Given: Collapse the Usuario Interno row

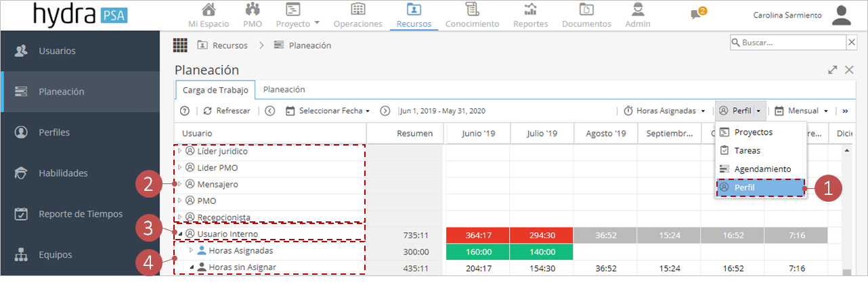Looking at the screenshot, I should tap(180, 234).
